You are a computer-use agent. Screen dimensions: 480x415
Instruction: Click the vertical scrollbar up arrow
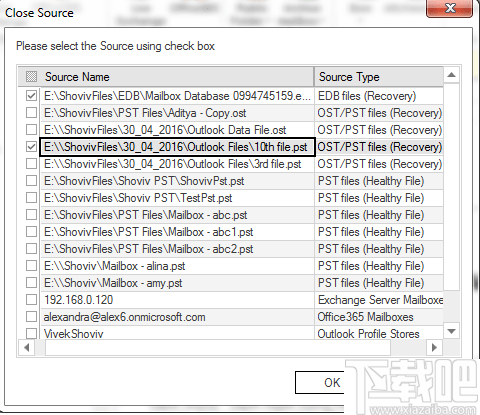[x=451, y=75]
